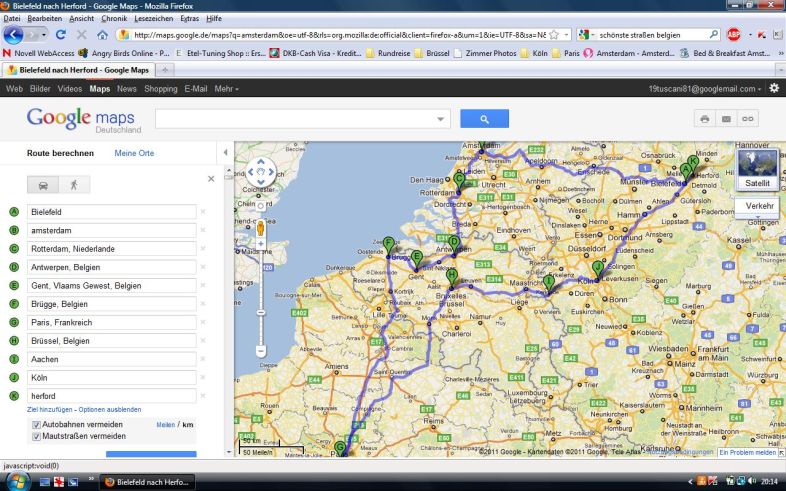
Task: Open the Chronik menu
Action: 114,19
